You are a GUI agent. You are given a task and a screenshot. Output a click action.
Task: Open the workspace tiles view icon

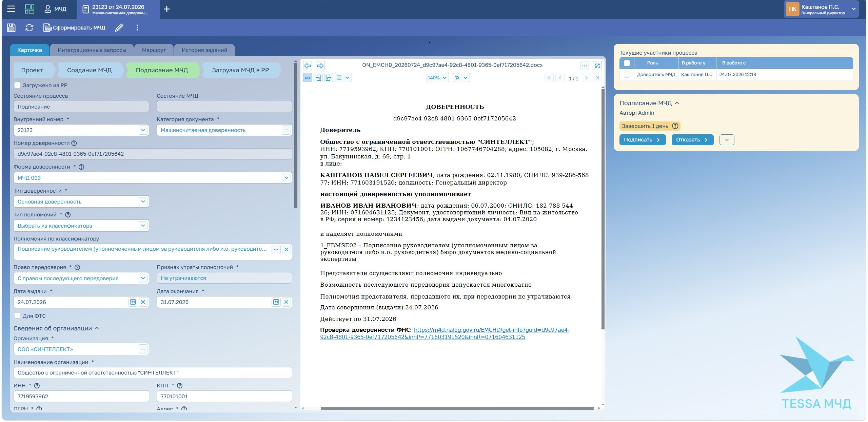click(29, 9)
